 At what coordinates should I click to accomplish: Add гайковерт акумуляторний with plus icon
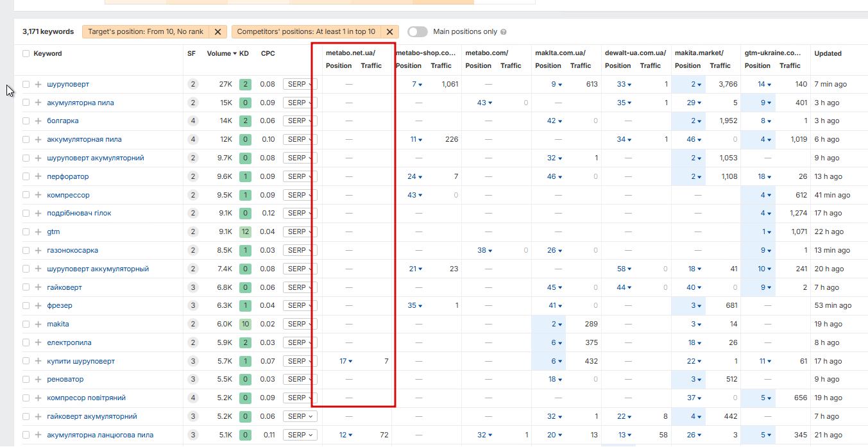click(x=38, y=416)
